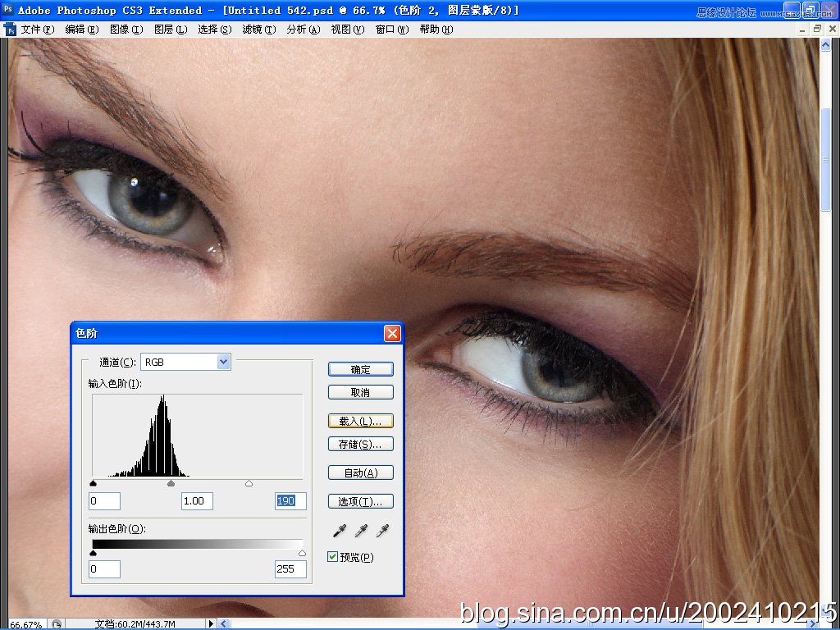Image resolution: width=840 pixels, height=630 pixels.
Task: Open the status bar document info arrow
Action: click(211, 623)
